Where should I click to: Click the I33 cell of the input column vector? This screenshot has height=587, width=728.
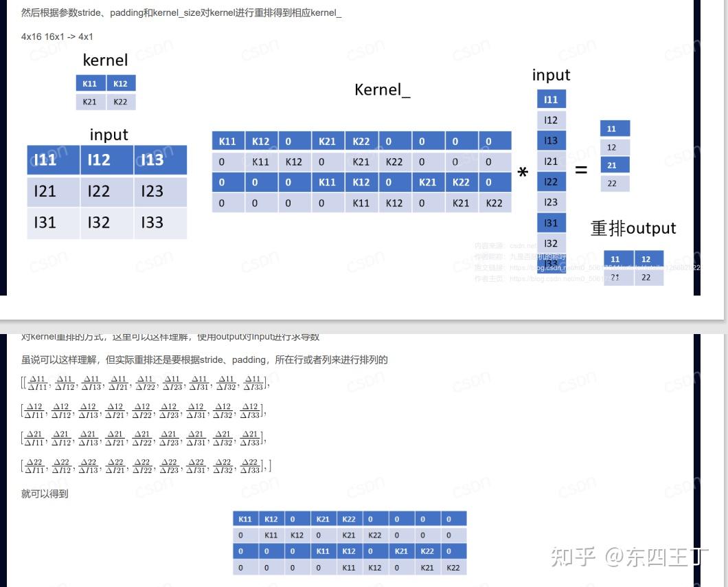551,263
